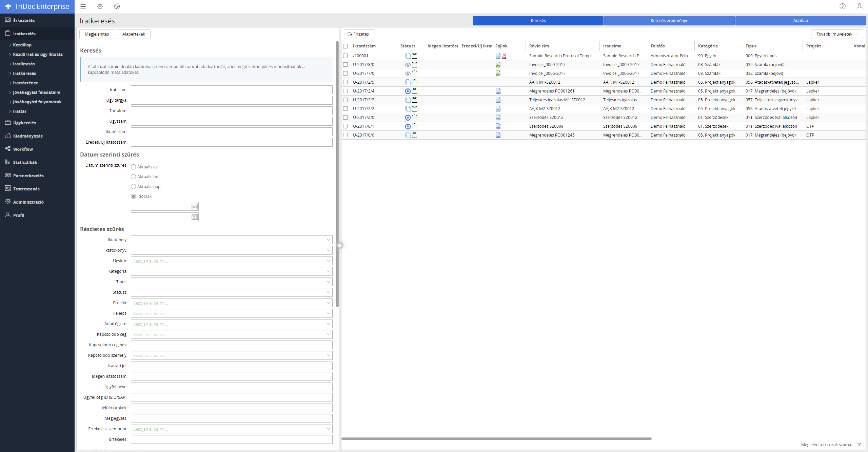Switch to Keresés eredménye tab
This screenshot has width=868, height=452.
click(x=669, y=21)
